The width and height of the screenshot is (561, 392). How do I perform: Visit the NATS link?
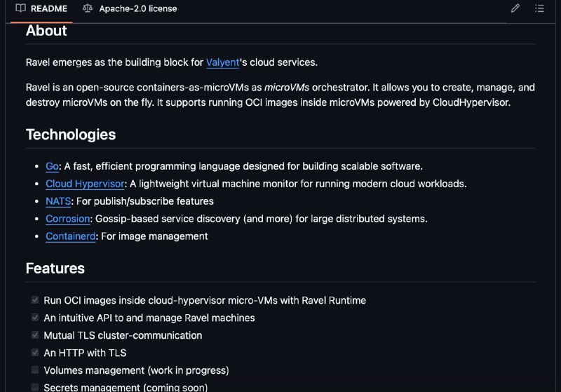pos(58,201)
